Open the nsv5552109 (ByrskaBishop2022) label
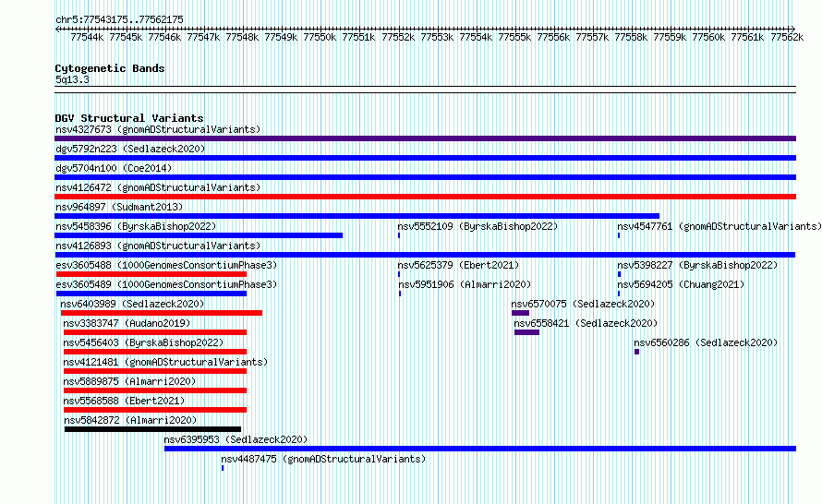Image resolution: width=822 pixels, height=504 pixels. (x=477, y=226)
